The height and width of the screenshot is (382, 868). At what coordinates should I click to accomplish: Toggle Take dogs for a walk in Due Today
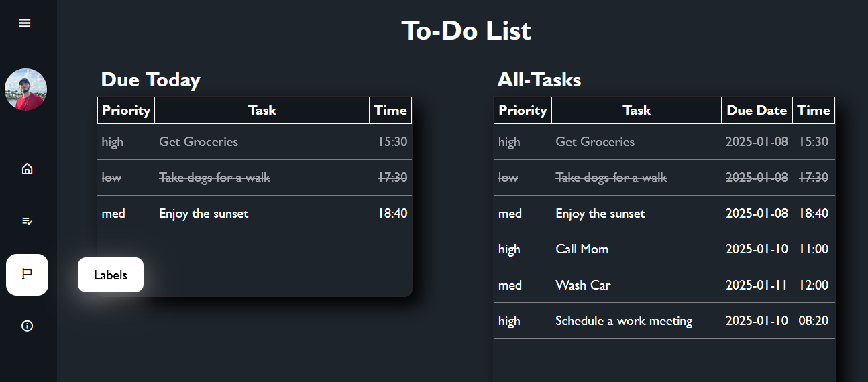214,178
